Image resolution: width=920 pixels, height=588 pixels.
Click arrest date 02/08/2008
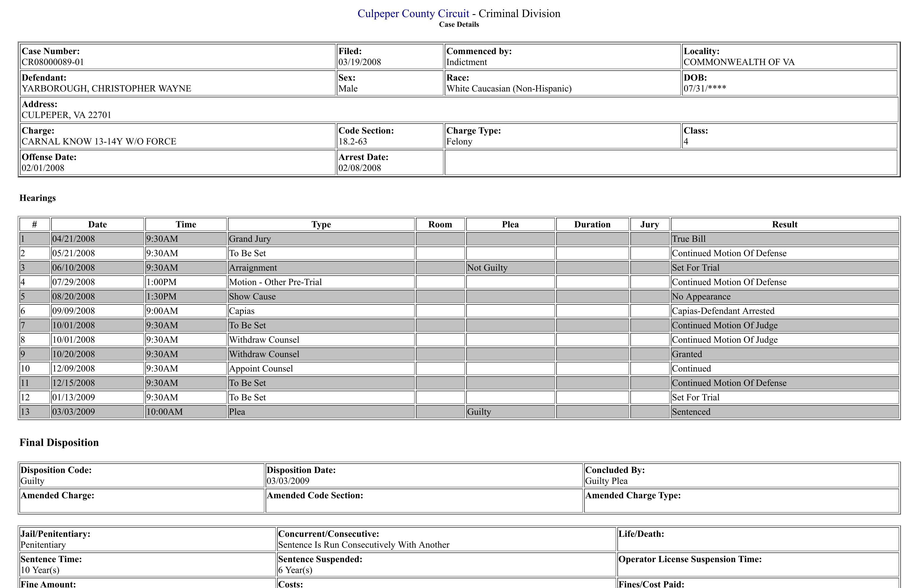[359, 168]
